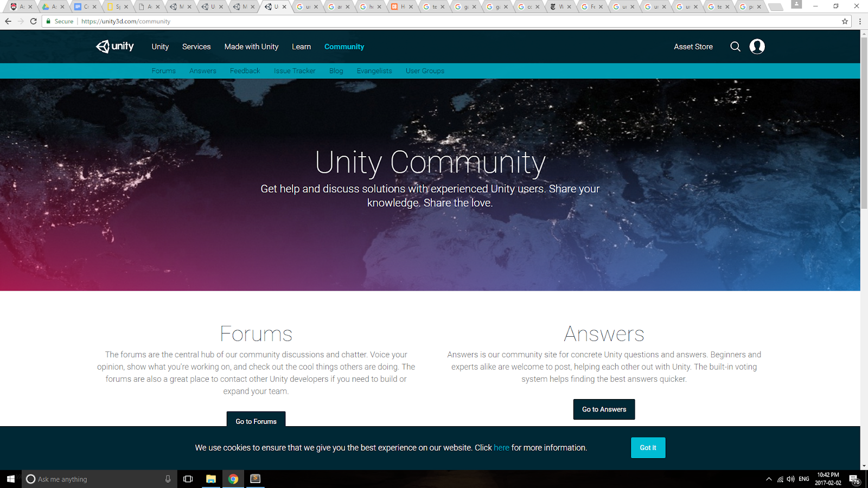Open a new browser tab
868x488 pixels.
point(776,7)
